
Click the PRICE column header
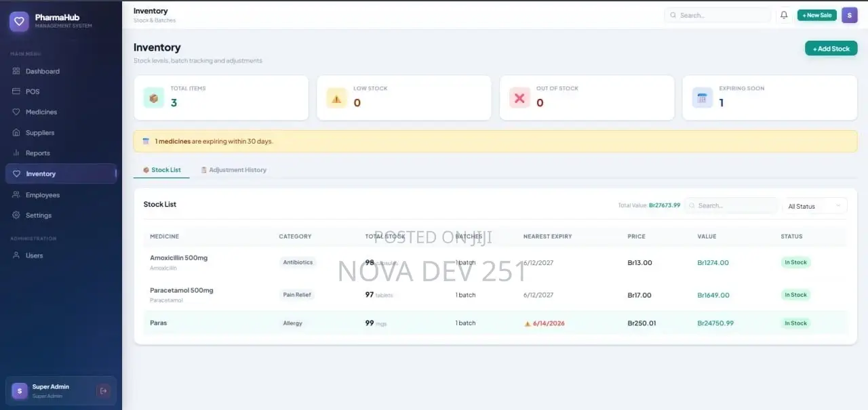(x=637, y=237)
